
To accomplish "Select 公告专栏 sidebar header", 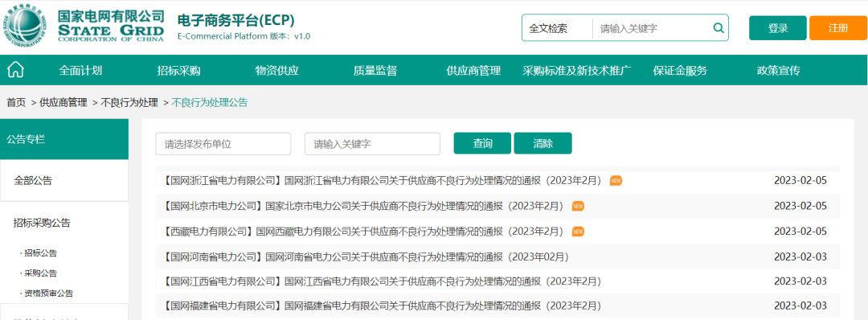I will pos(64,139).
